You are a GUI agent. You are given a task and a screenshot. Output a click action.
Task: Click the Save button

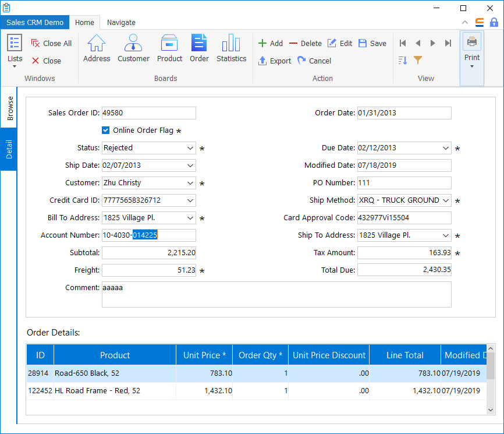[x=372, y=43]
